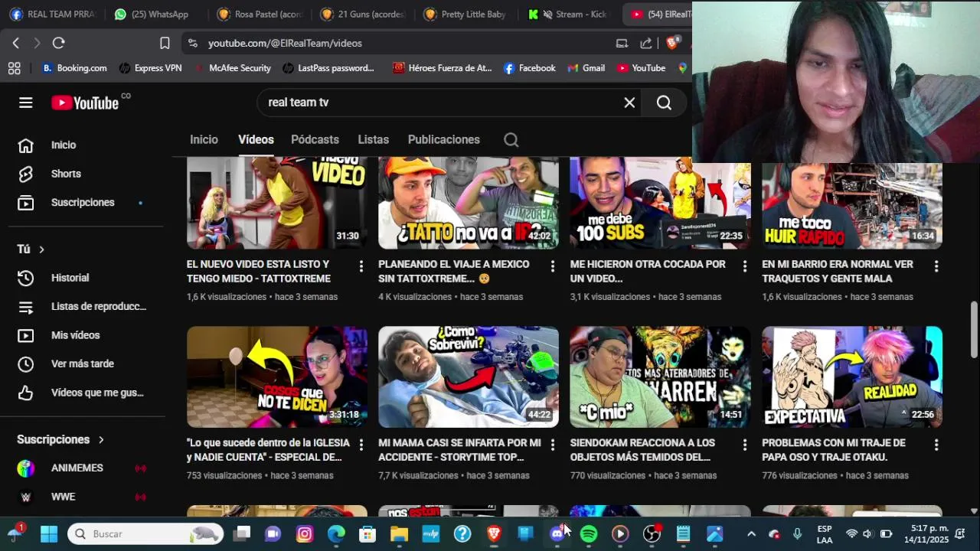Image resolution: width=980 pixels, height=551 pixels.
Task: Click the share icon in address bar
Action: point(646,44)
